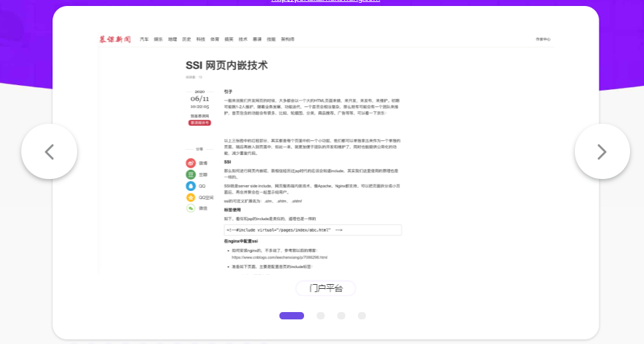This screenshot has height=344, width=644.
Task: Click the 10:22:05 time text
Action: (x=200, y=106)
